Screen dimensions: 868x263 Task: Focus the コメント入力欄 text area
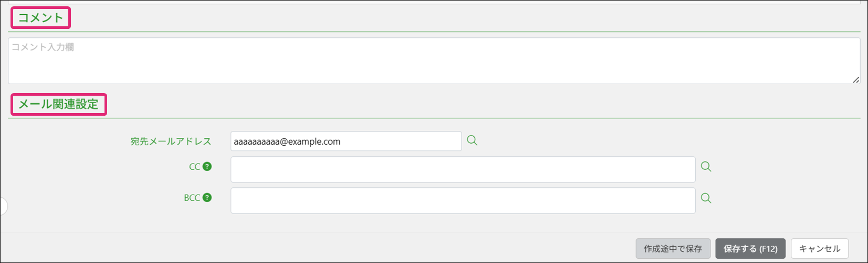pyautogui.click(x=434, y=60)
